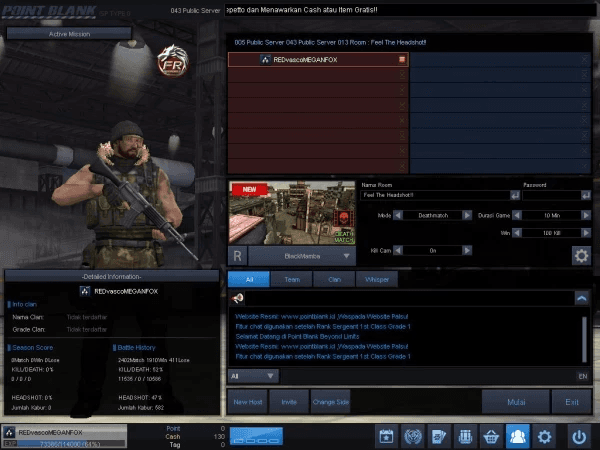Open the All chat channel dropdown
Viewport: 600px width, 450px height.
coord(253,376)
